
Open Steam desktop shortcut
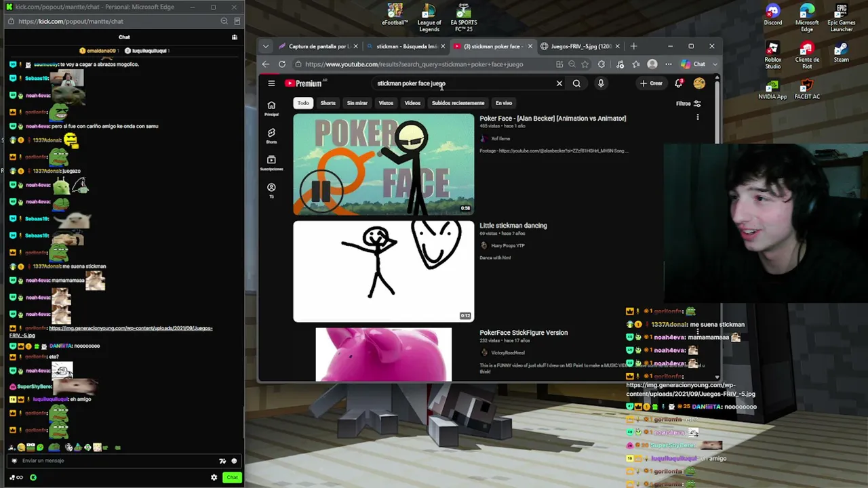pos(841,52)
